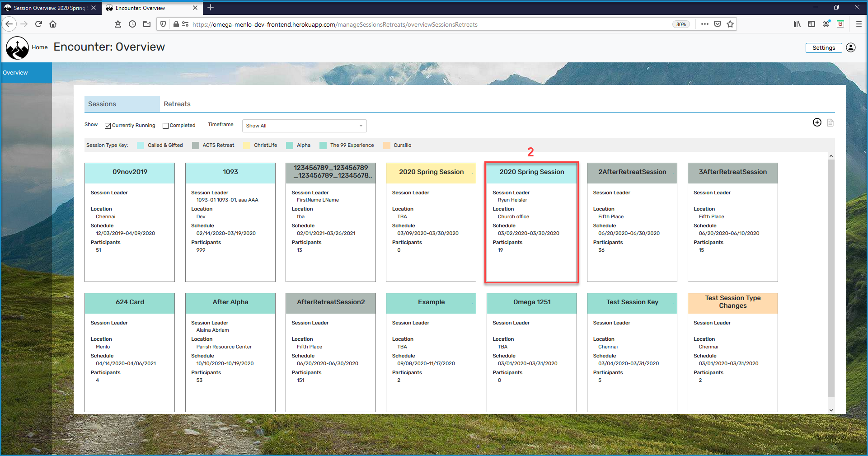Open the browser history clock icon
Screen dimensions: 868x456
coord(132,24)
